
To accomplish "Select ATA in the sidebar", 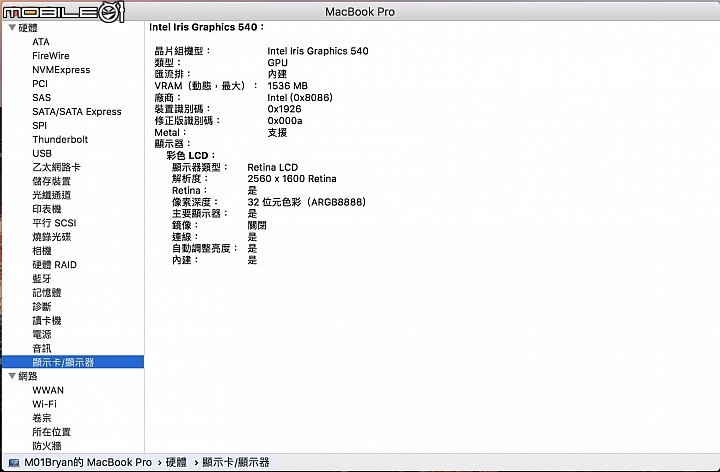I will coord(41,42).
